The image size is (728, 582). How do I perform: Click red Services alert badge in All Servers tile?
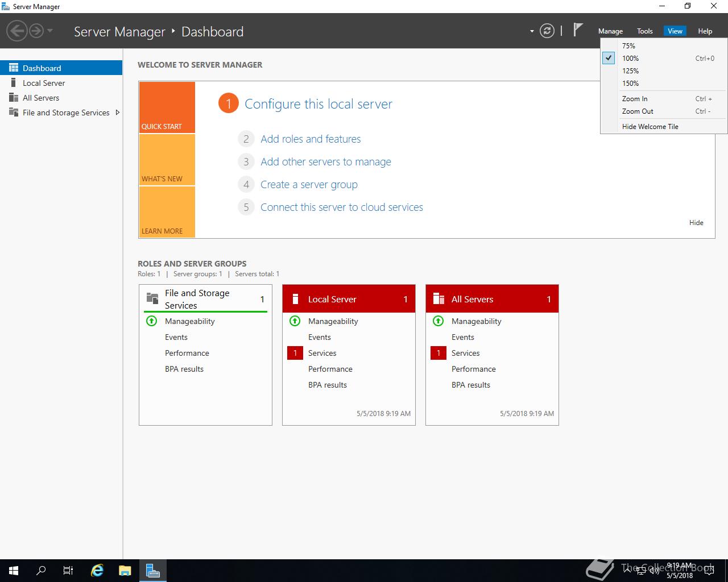click(x=439, y=353)
